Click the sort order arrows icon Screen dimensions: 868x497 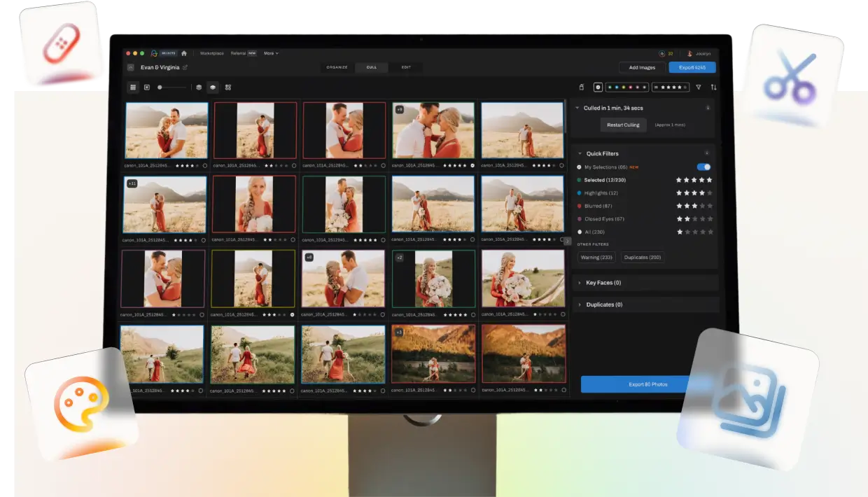coord(714,87)
